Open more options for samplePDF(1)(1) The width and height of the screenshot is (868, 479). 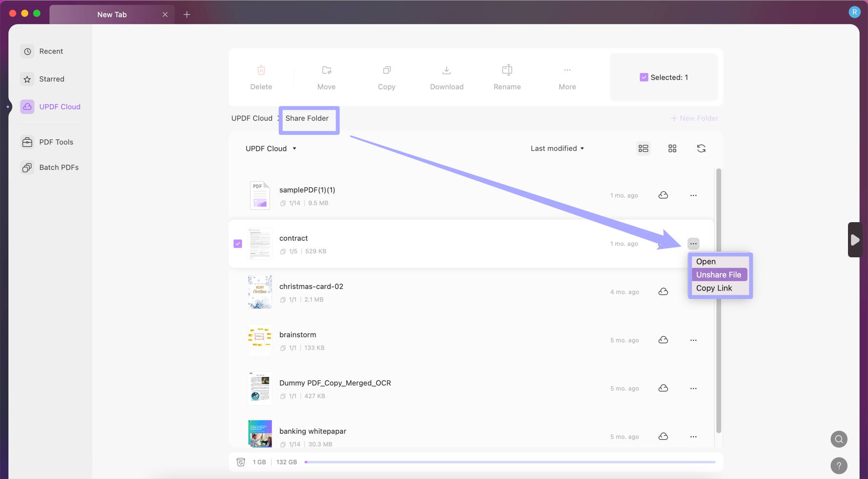(x=693, y=195)
